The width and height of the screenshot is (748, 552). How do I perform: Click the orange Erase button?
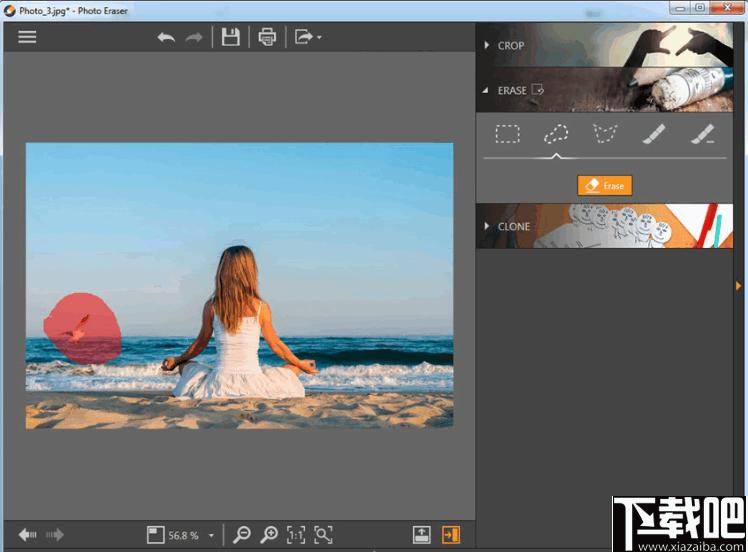605,186
